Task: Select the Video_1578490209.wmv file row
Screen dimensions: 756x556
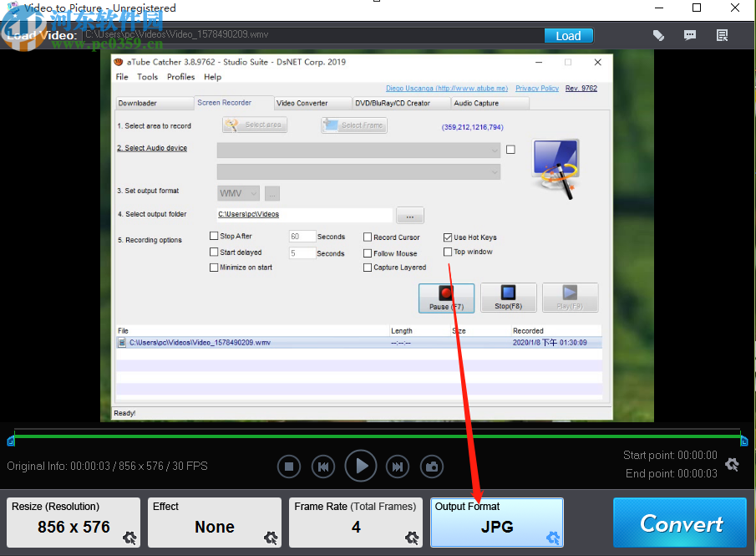Action: point(358,343)
